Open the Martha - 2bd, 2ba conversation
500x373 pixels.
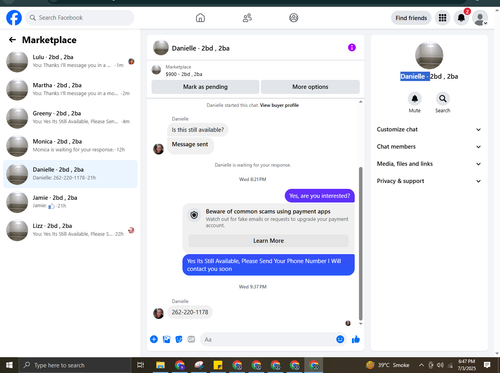click(70, 89)
